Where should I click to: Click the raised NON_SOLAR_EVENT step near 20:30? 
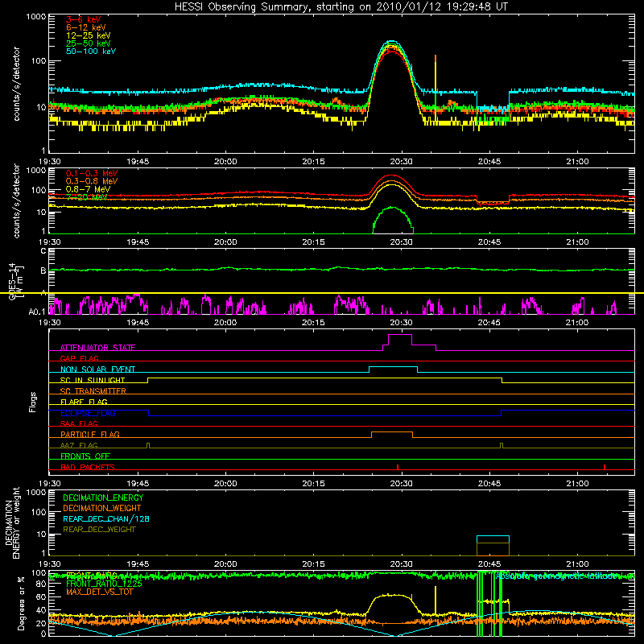[393, 369]
